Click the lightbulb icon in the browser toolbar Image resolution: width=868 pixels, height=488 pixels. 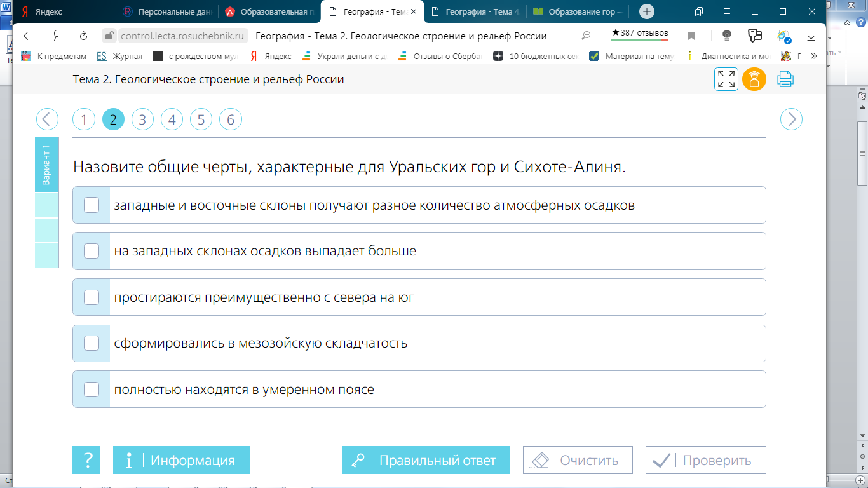727,36
